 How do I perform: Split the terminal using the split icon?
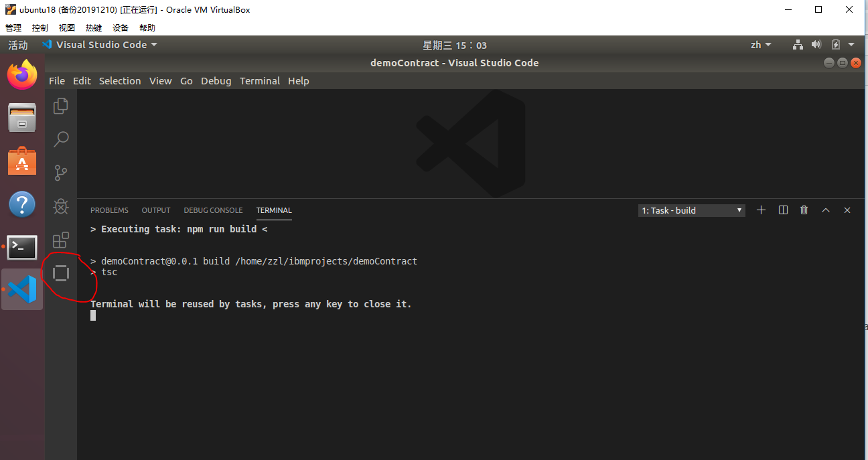(x=783, y=210)
